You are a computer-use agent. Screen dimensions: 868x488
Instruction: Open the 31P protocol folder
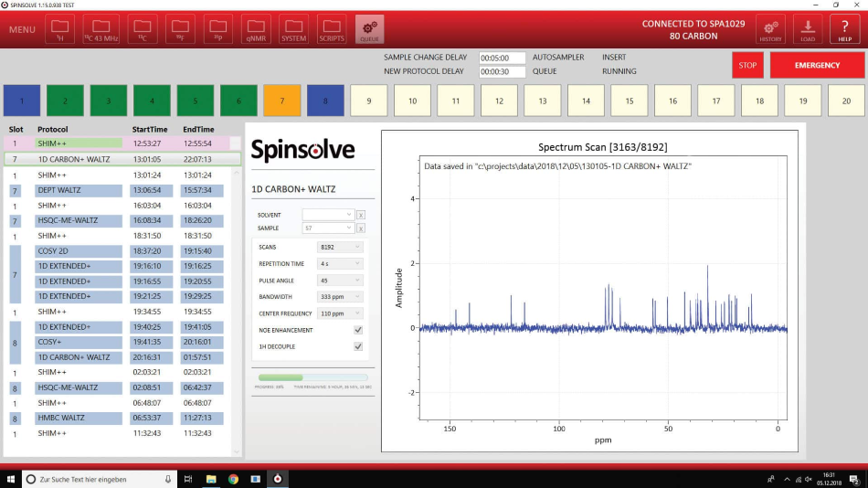coord(218,29)
